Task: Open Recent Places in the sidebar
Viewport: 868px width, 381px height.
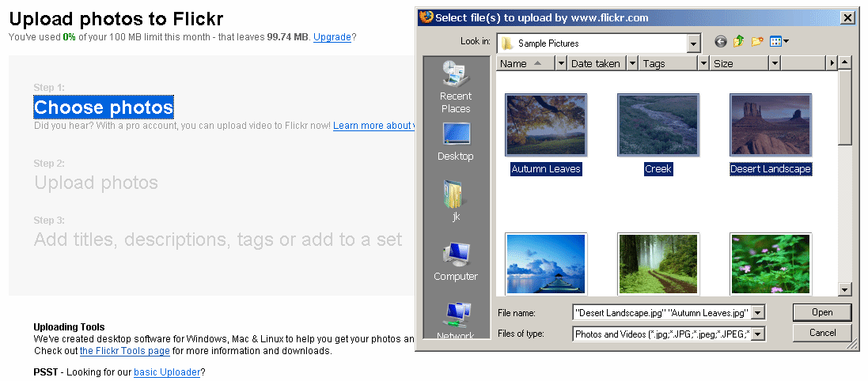Action: [456, 88]
